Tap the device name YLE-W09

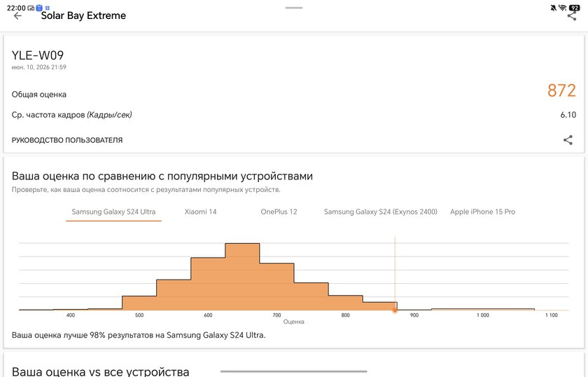click(38, 55)
